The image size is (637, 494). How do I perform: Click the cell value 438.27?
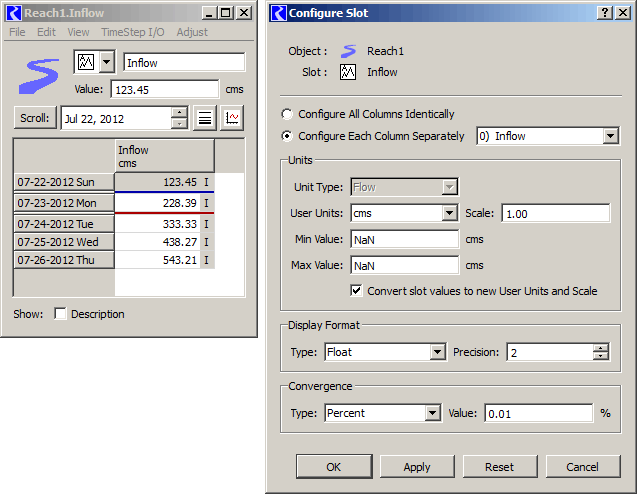[x=158, y=242]
